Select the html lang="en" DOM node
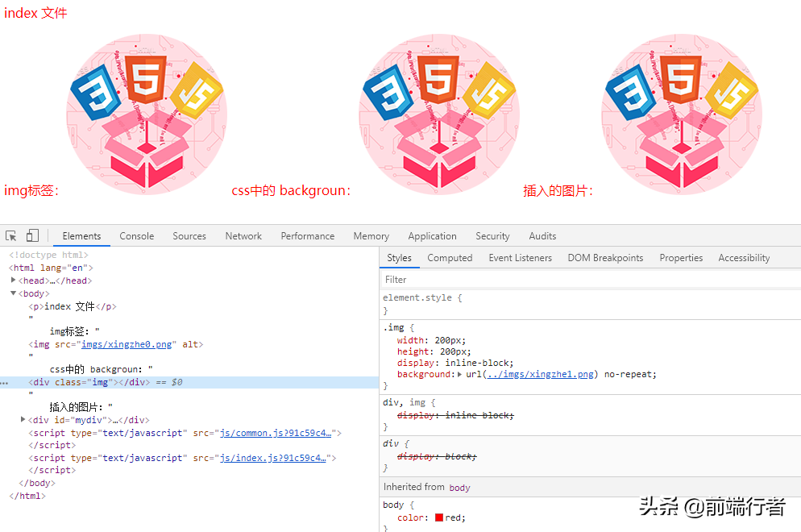 tap(51, 268)
